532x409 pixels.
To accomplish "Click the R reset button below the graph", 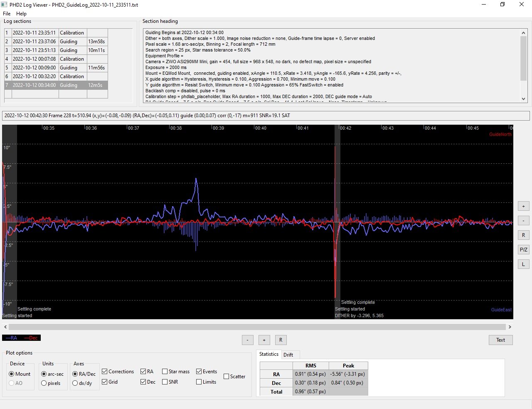I will click(281, 340).
